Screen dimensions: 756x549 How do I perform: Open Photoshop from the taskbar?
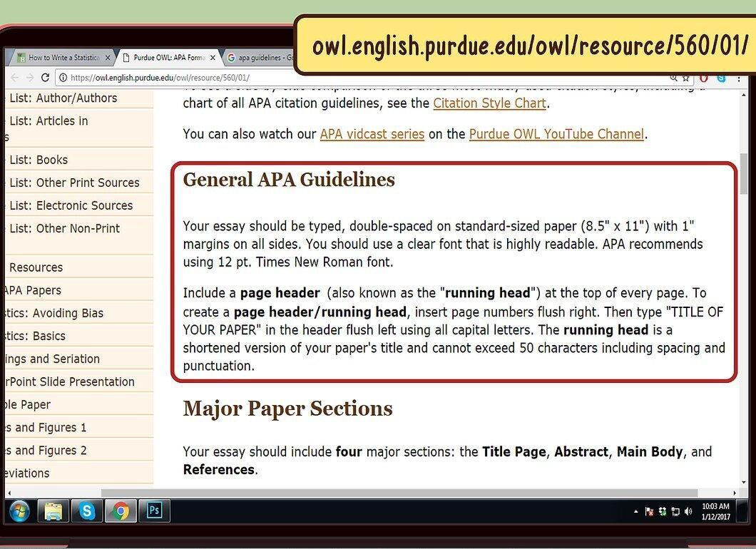coord(154,510)
